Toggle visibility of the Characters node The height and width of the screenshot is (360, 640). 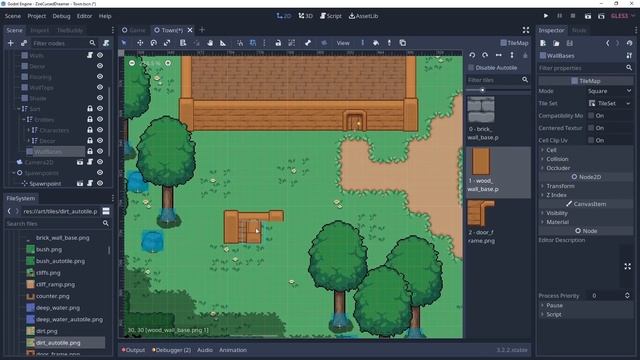[100, 130]
